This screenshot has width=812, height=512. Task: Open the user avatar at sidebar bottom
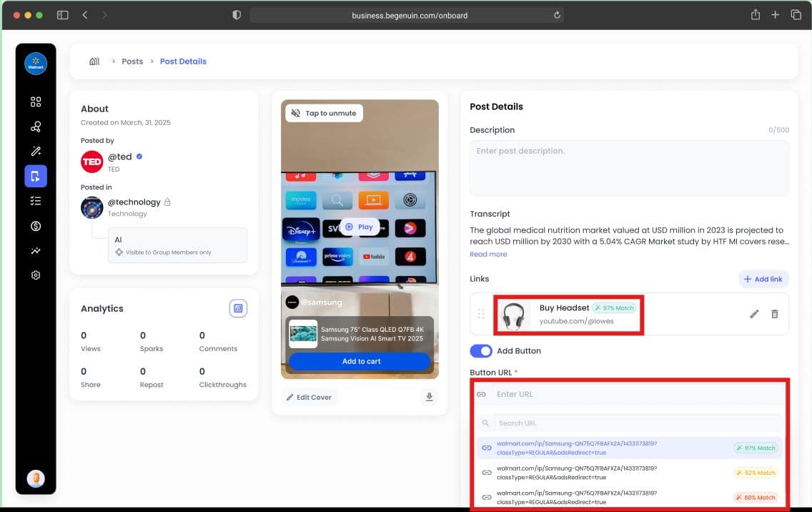point(35,478)
